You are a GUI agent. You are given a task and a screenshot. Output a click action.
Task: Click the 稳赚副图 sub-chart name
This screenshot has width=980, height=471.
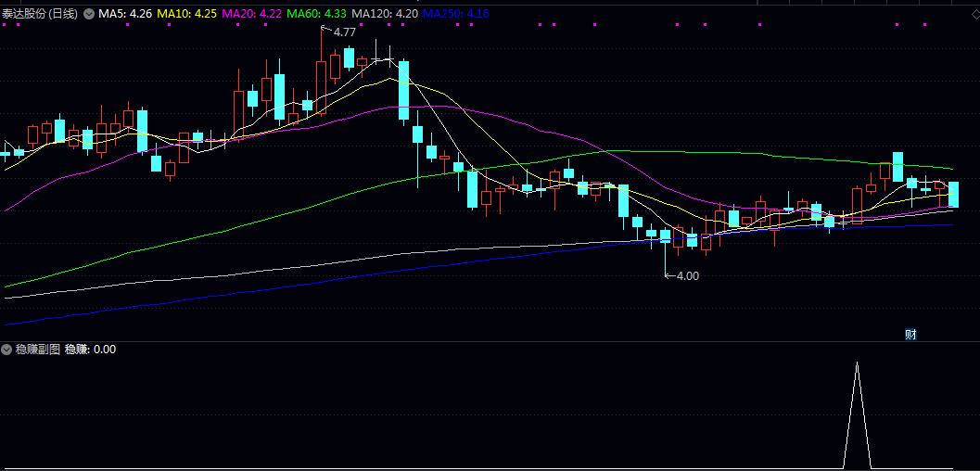click(x=37, y=350)
